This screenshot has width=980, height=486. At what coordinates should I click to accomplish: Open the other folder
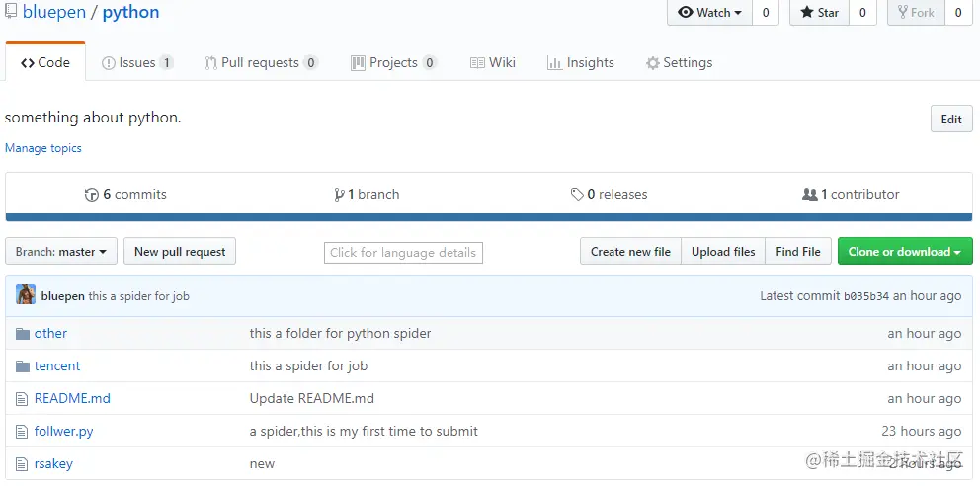click(50, 334)
